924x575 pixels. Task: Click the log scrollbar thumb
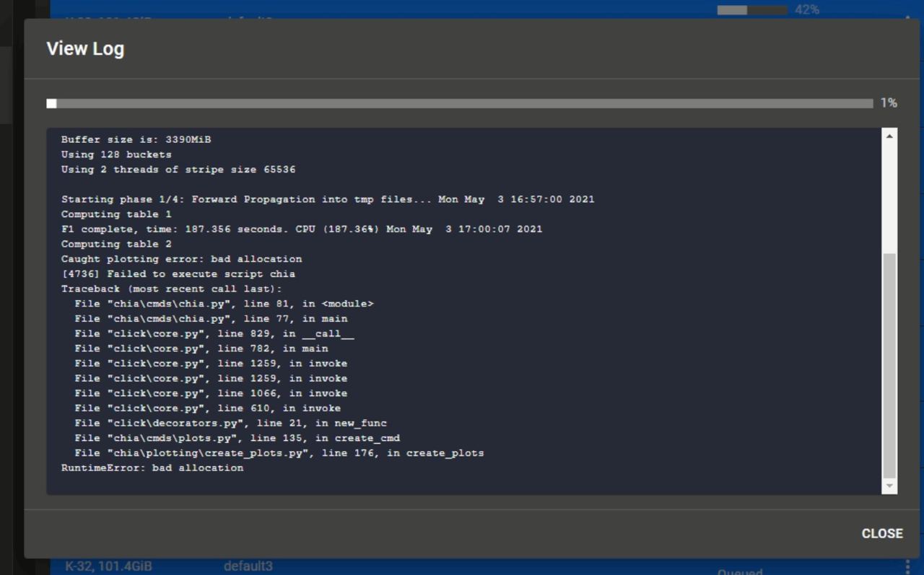(x=889, y=366)
